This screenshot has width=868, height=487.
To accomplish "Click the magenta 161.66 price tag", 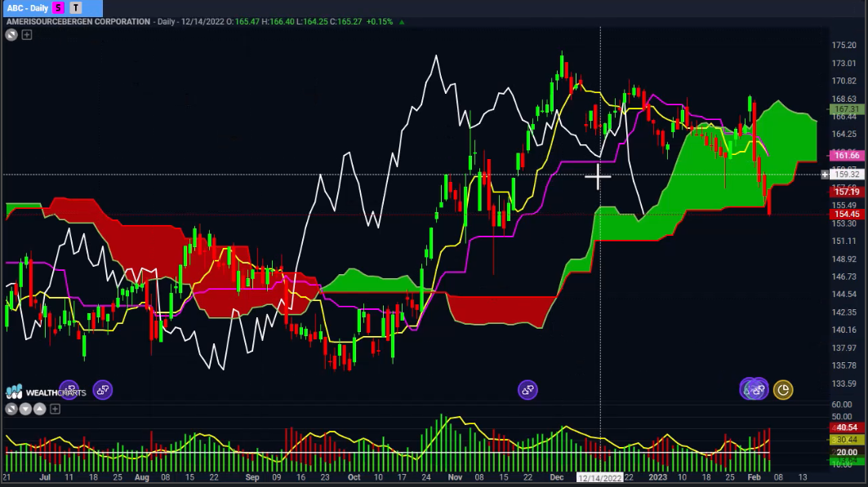I will coord(847,155).
